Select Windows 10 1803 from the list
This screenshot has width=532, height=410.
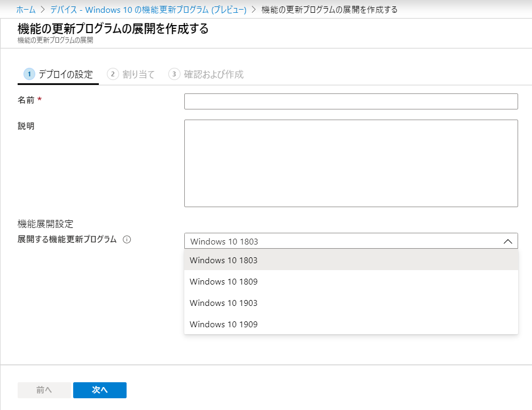click(x=351, y=260)
